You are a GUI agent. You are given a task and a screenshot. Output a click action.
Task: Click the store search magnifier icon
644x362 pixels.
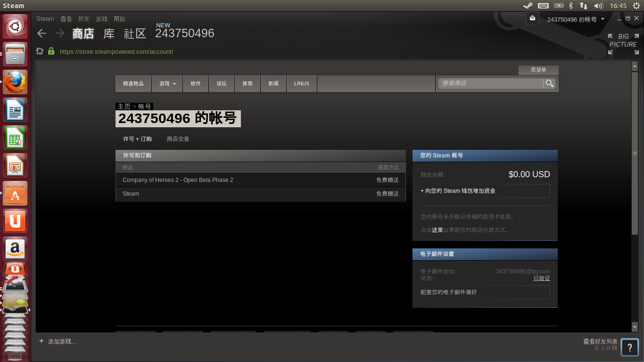point(550,83)
